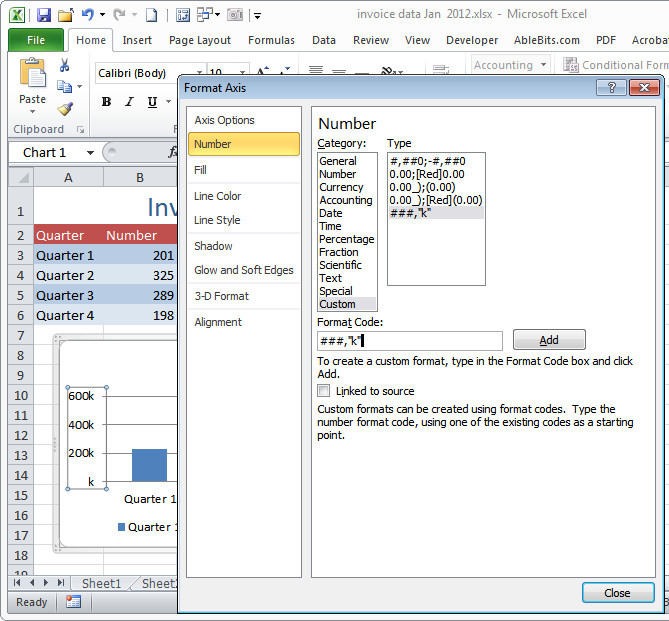Toggle Italic formatting
The image size is (669, 621).
click(129, 102)
